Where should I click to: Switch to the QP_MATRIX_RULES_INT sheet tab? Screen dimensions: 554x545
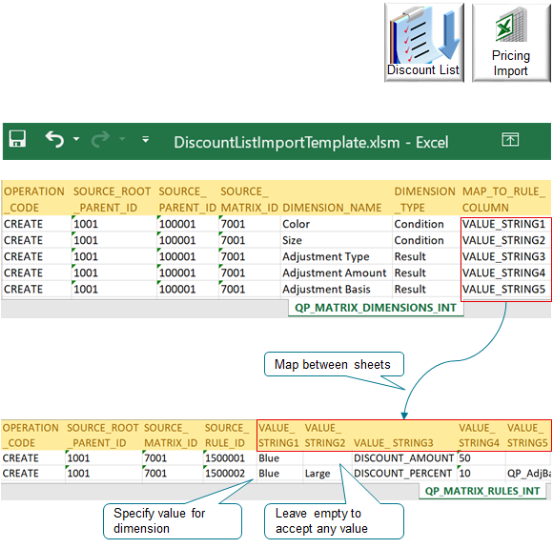(482, 491)
